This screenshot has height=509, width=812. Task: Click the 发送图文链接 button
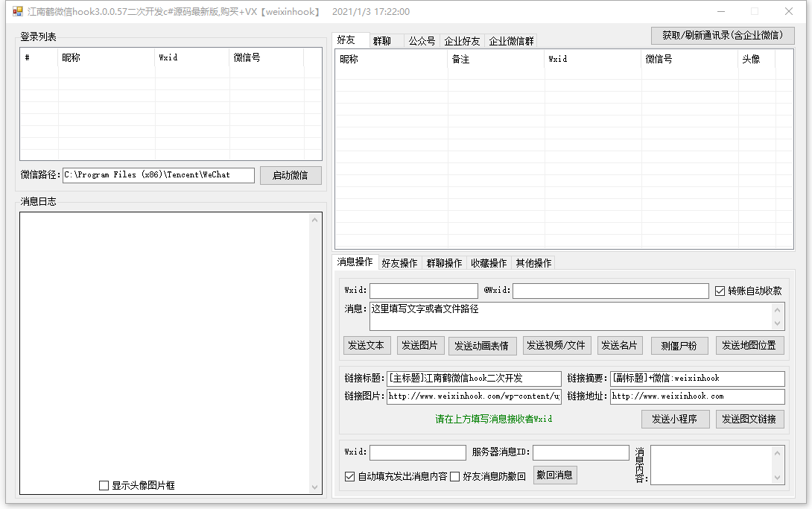click(749, 419)
